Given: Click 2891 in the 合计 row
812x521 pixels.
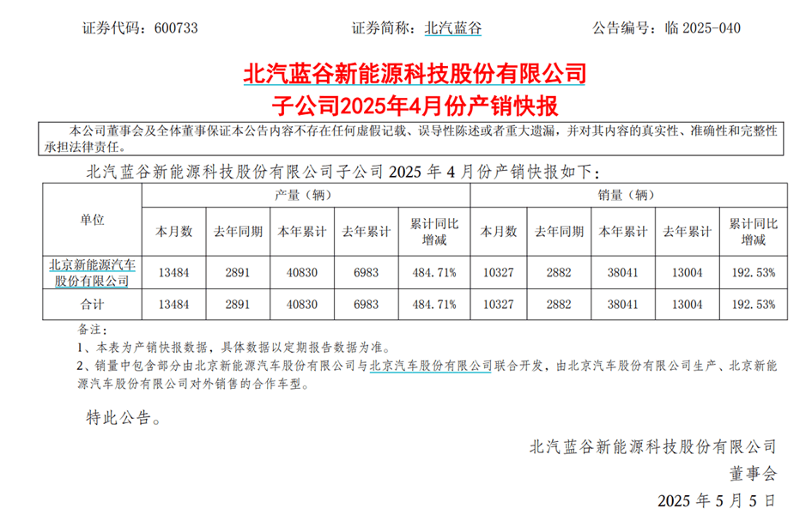Looking at the screenshot, I should (239, 305).
